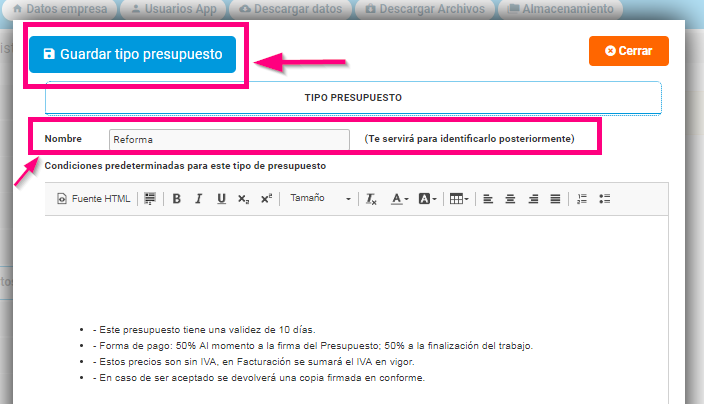
Task: Open the Tamaño font size dropdown
Action: pos(320,199)
